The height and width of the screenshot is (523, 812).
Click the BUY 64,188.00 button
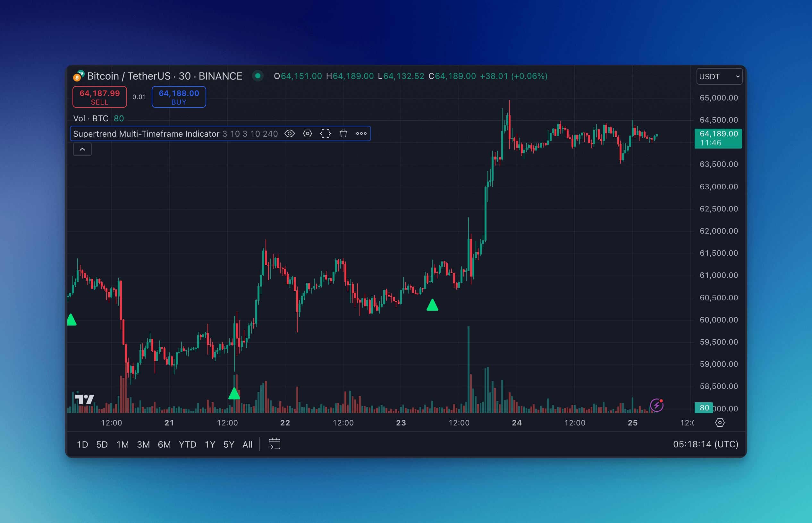[179, 97]
